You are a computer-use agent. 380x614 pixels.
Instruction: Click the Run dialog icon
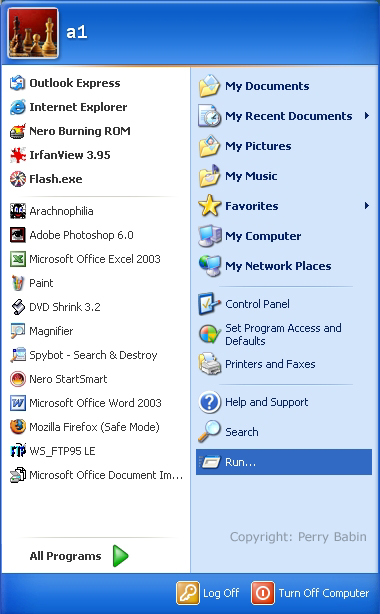(x=209, y=462)
